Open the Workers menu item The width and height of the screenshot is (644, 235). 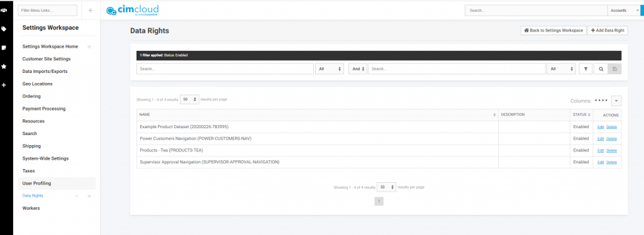(31, 209)
